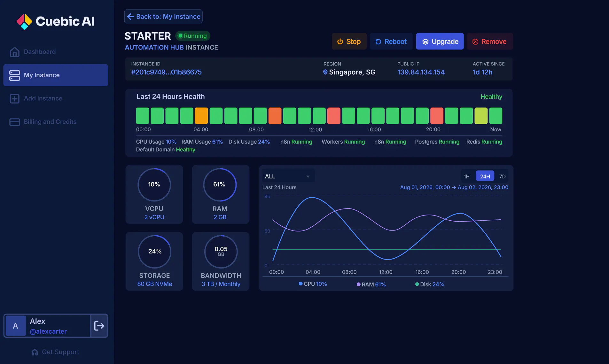Click the orange health block near 04:00
The image size is (609, 364).
[x=201, y=116]
